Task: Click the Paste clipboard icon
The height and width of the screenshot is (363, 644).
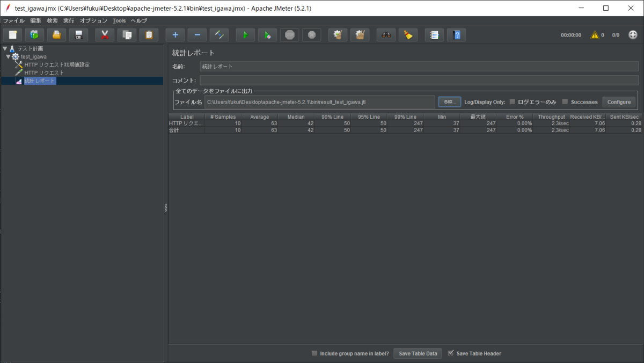Action: [x=149, y=35]
